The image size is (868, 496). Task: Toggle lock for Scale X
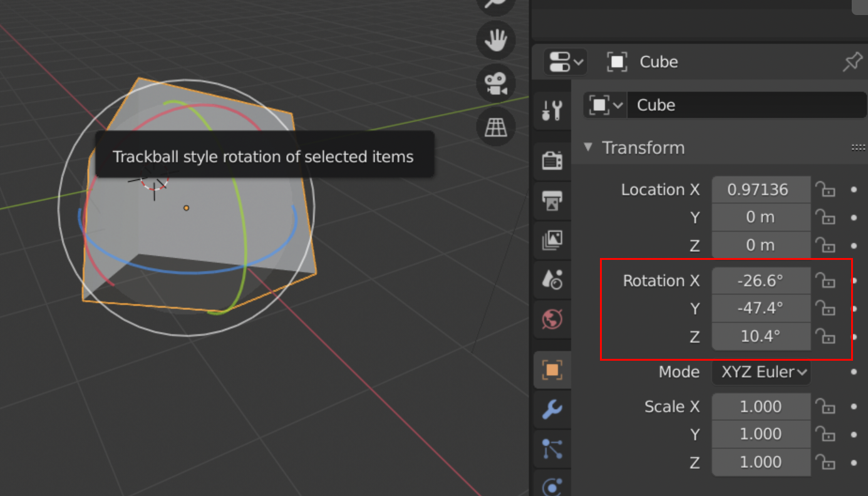click(x=825, y=406)
